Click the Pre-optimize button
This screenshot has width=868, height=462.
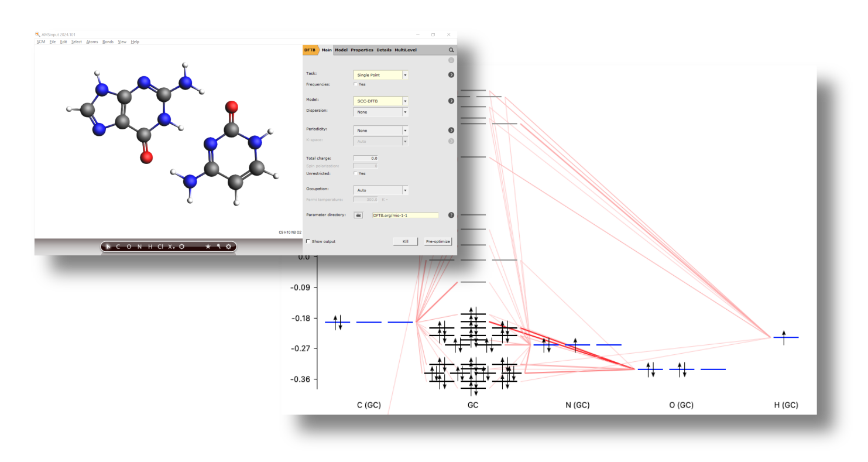tap(438, 241)
